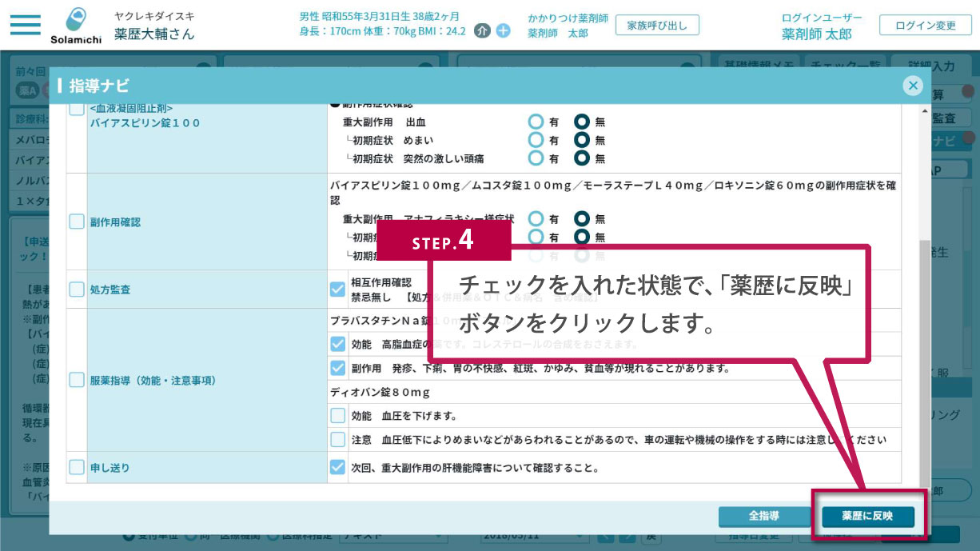The height and width of the screenshot is (551, 980).
Task: Click the blue plus icon beside BMI
Action: (x=503, y=32)
